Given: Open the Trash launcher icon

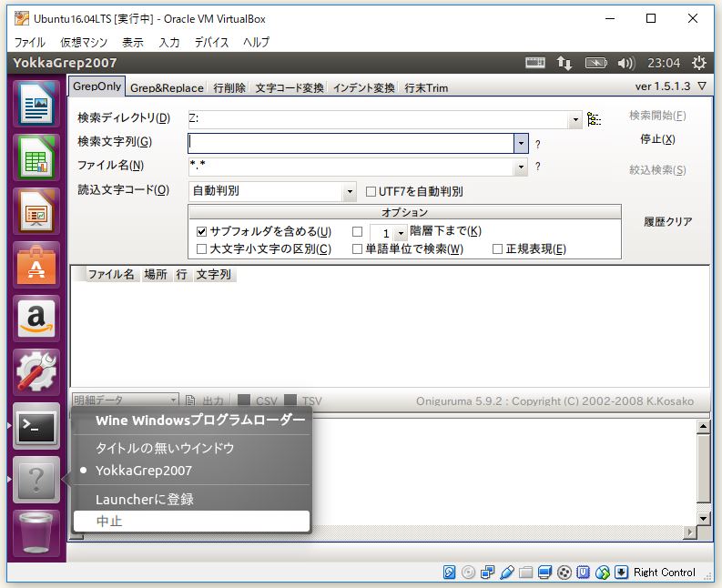Looking at the screenshot, I should [x=36, y=532].
